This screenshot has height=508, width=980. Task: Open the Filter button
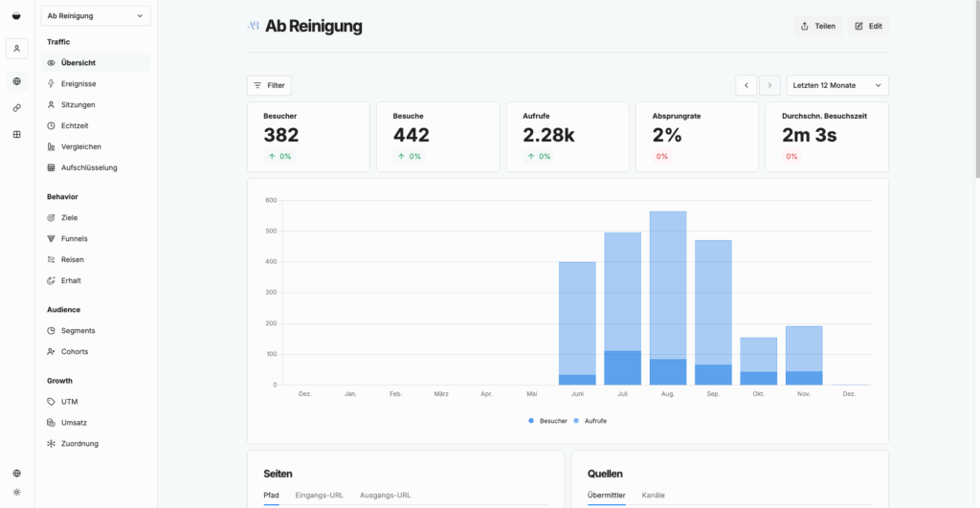(x=269, y=85)
